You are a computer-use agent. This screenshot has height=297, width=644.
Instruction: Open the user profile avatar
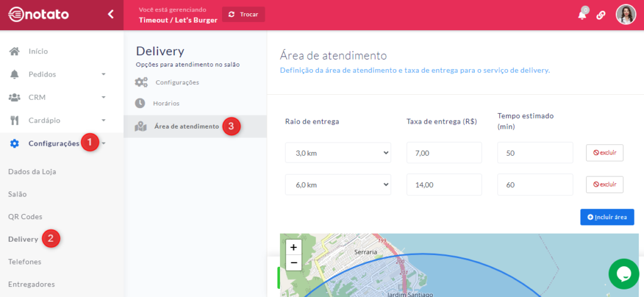626,14
